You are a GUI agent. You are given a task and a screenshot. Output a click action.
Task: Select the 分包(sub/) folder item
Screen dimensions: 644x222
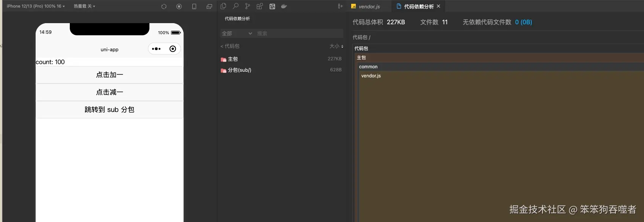[x=239, y=70]
